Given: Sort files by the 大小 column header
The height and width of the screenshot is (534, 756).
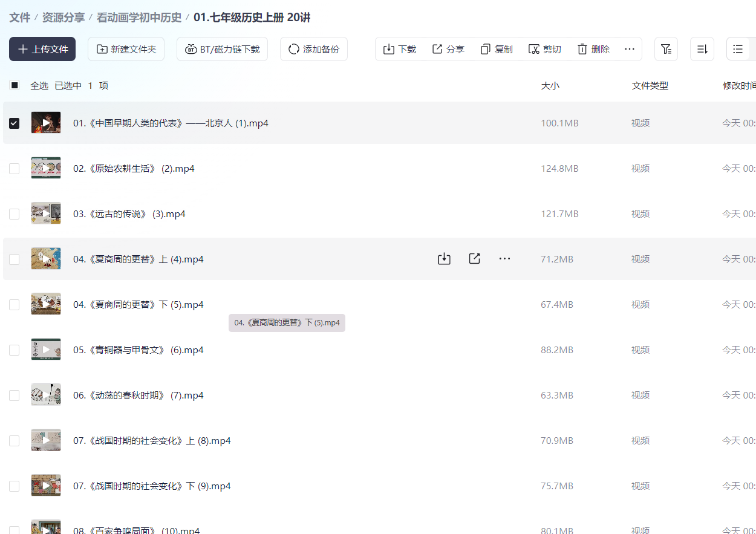Looking at the screenshot, I should tap(550, 85).
